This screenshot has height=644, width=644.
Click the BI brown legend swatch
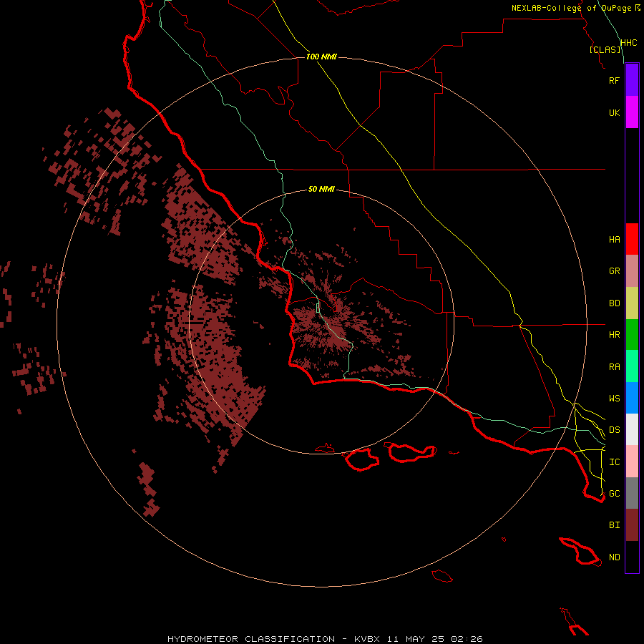632,525
